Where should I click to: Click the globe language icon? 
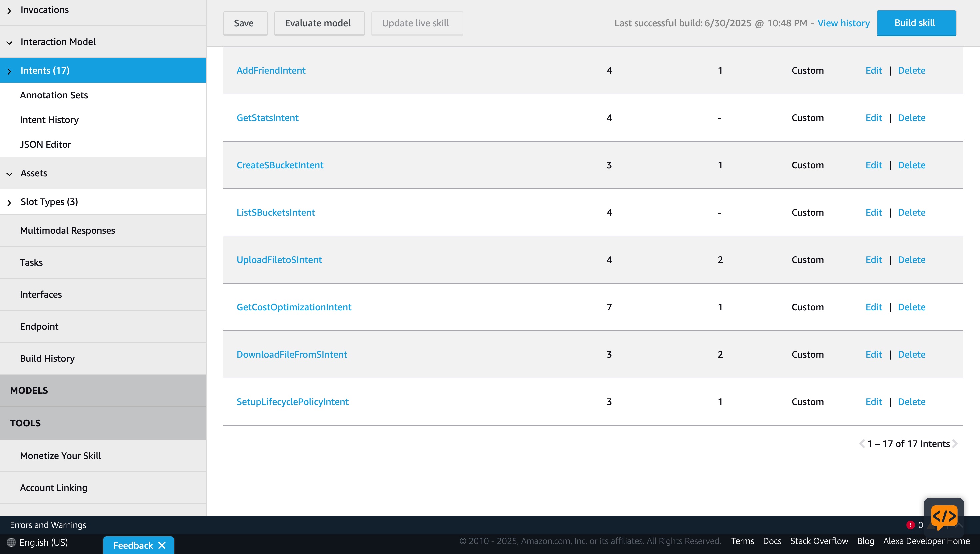click(x=11, y=542)
